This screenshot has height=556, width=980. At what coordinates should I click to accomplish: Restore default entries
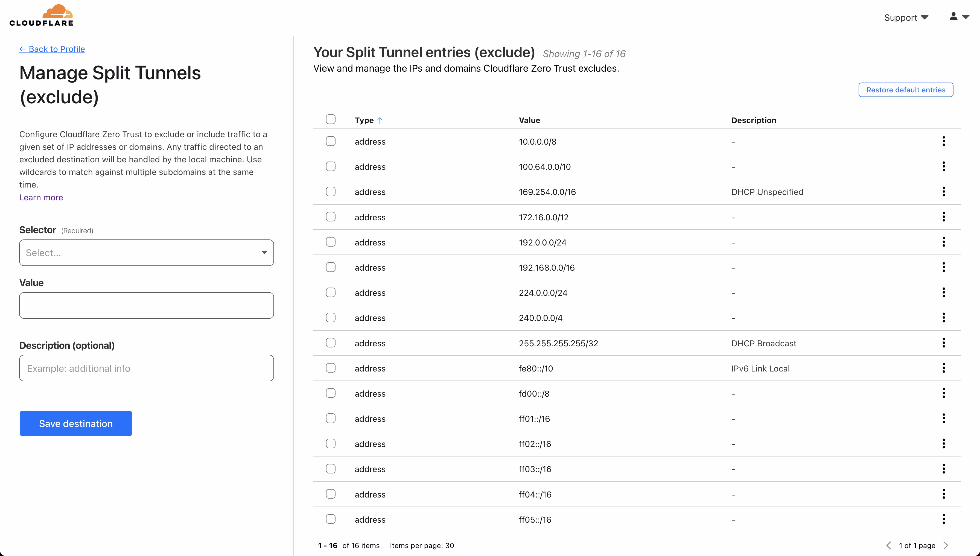[906, 90]
